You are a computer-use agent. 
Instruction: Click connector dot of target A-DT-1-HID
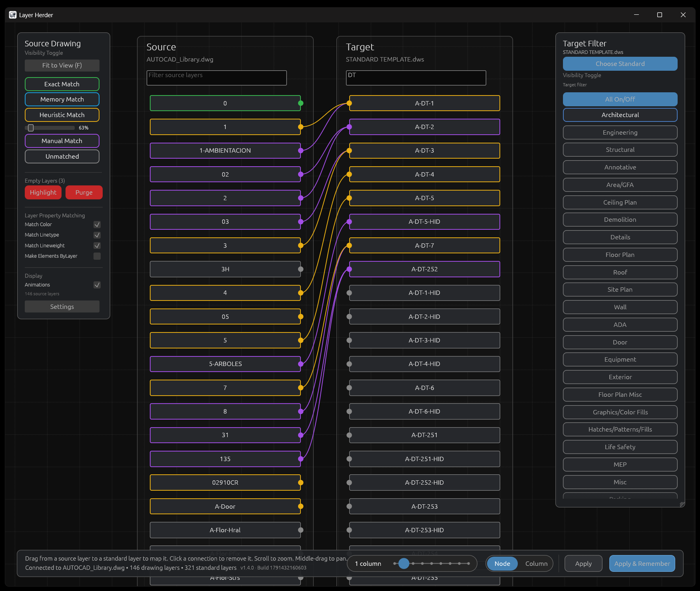coord(349,293)
